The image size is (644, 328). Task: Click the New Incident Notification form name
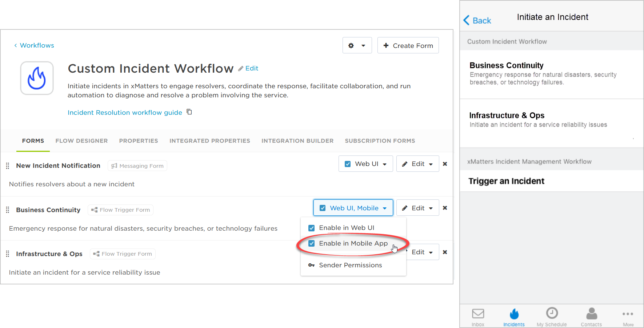(58, 166)
